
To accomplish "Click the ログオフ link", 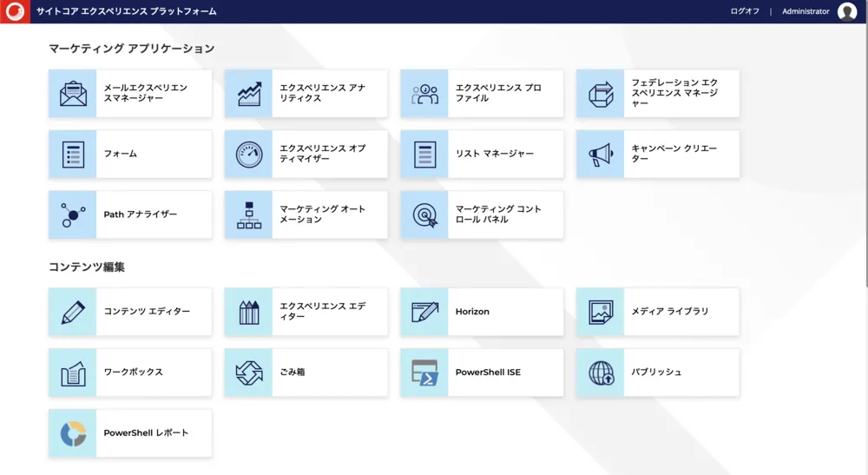I will pyautogui.click(x=745, y=11).
